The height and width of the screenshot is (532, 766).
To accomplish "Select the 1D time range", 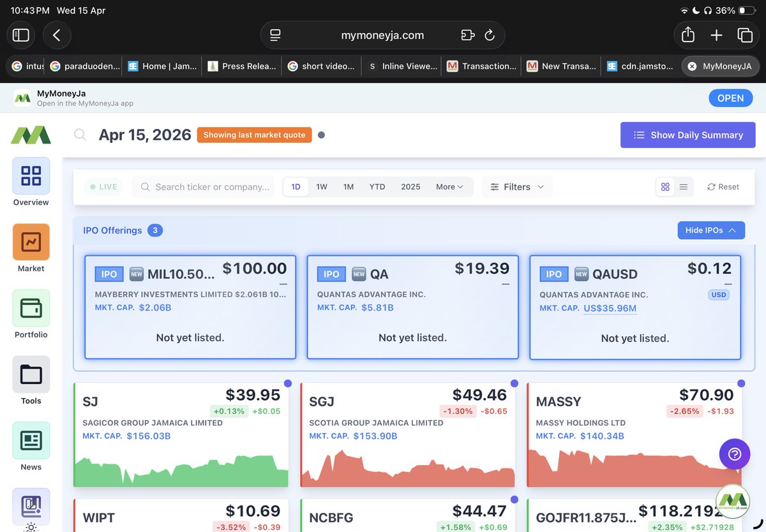I will point(296,187).
